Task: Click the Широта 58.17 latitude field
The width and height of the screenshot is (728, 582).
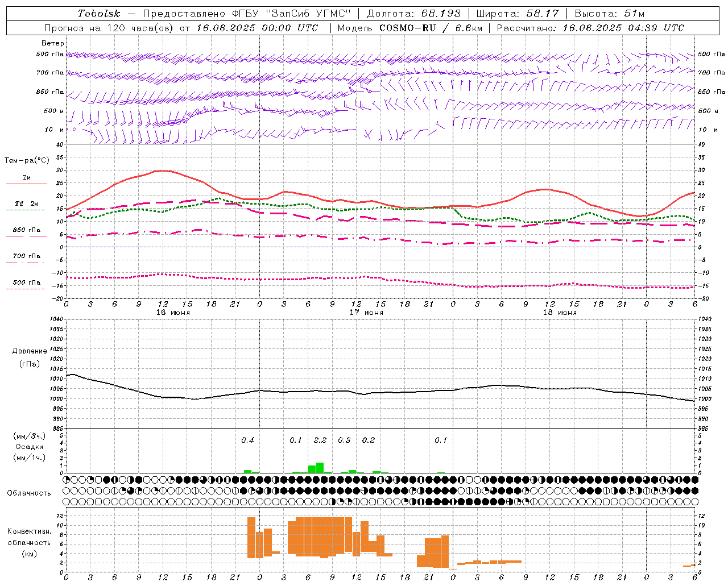Action: (518, 14)
